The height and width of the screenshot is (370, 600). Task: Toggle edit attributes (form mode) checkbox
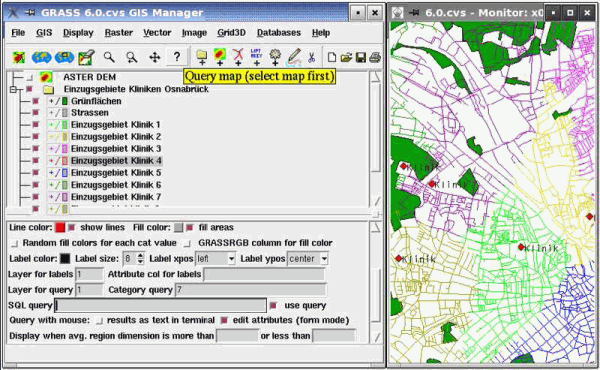(x=225, y=320)
